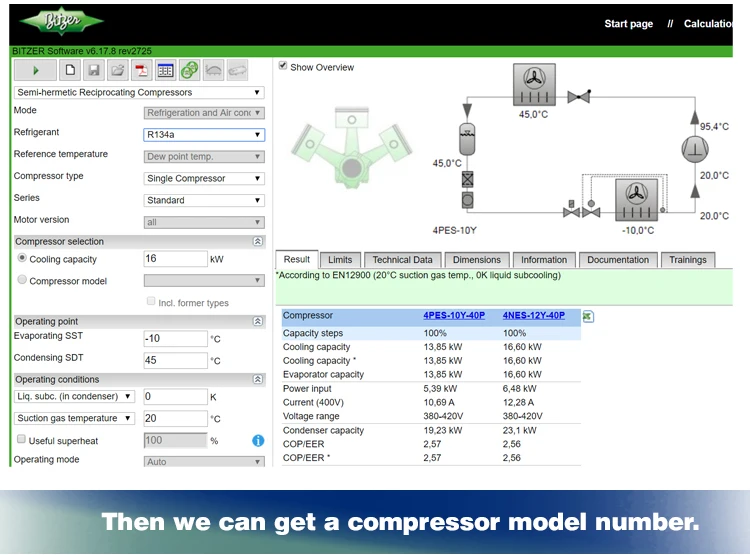The image size is (750, 555).
Task: Open the Compressor type dropdown
Action: click(x=204, y=178)
